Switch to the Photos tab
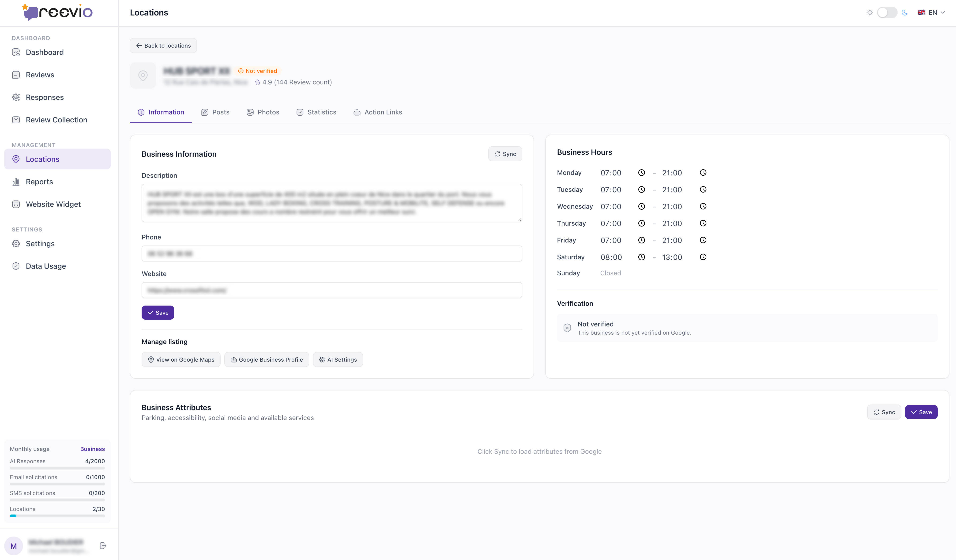Screen dimensions: 956x560 tap(263, 112)
